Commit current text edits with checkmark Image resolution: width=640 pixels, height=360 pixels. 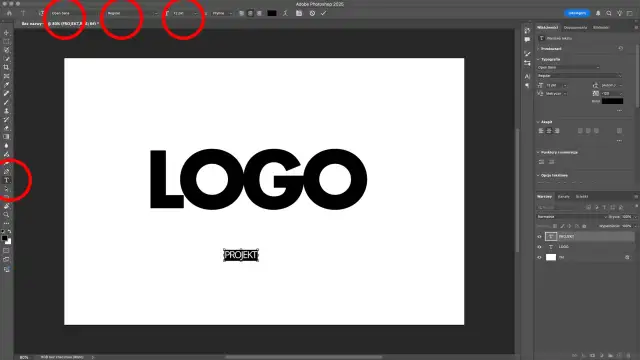324,13
